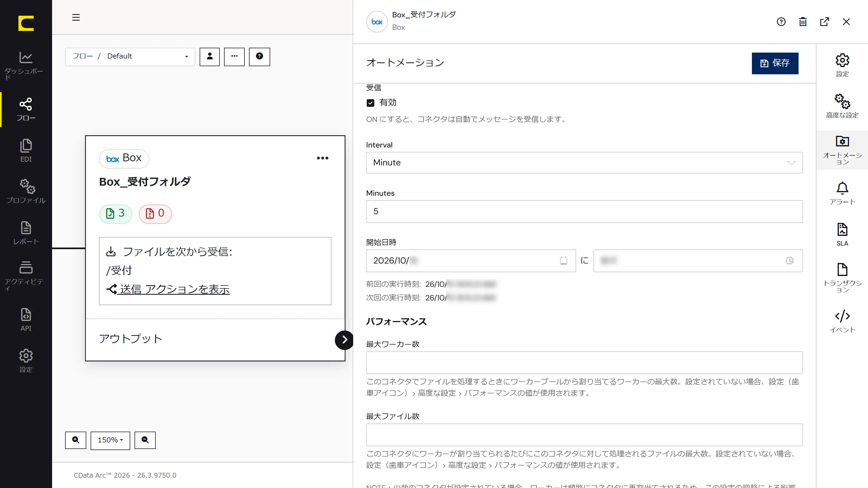Switch to the アラート tab
The image size is (868, 488).
pyautogui.click(x=842, y=193)
